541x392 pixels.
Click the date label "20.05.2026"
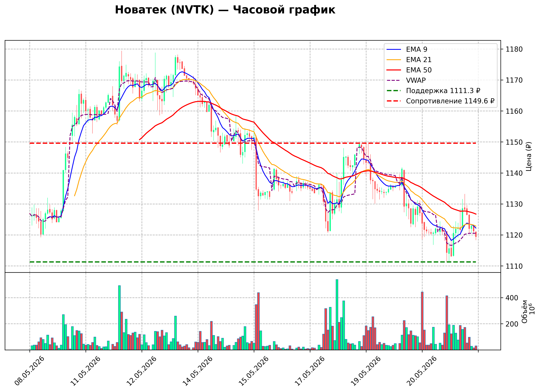422,371
